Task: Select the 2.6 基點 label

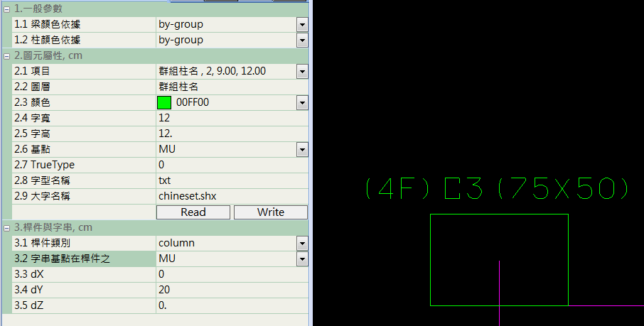Action: click(84, 149)
